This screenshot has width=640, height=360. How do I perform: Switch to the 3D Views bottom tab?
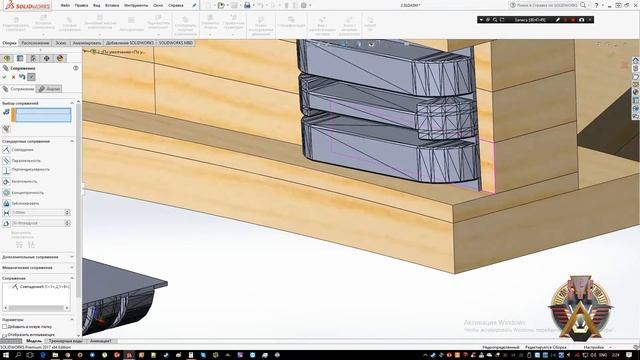click(x=65, y=341)
